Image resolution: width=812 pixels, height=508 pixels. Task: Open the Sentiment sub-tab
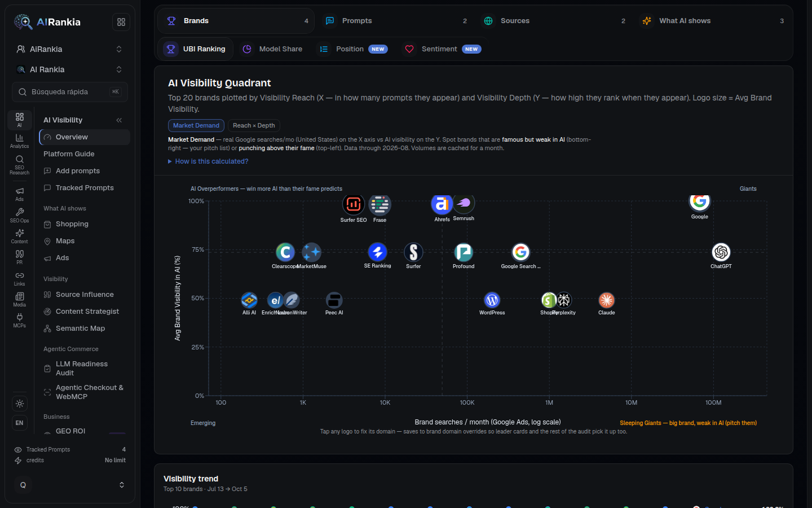click(442, 49)
